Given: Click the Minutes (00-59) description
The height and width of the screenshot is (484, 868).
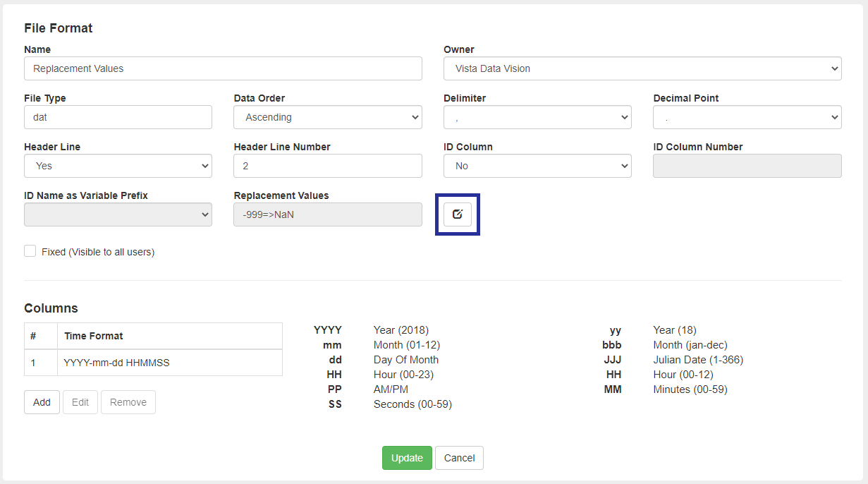Looking at the screenshot, I should [690, 389].
